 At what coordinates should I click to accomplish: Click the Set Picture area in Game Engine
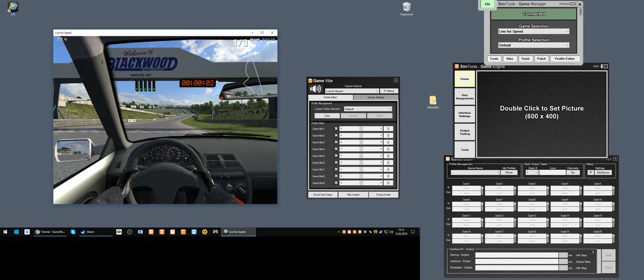click(541, 115)
